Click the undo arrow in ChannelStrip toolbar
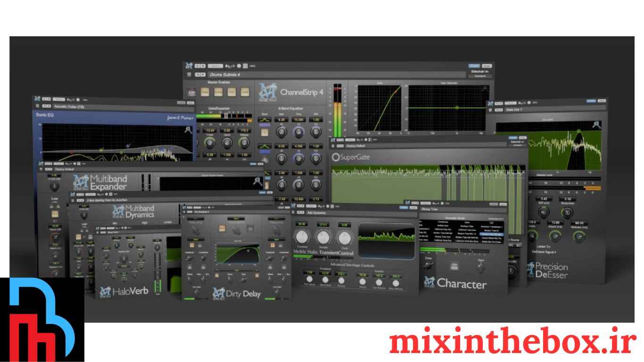This screenshot has height=362, width=644. click(x=228, y=66)
